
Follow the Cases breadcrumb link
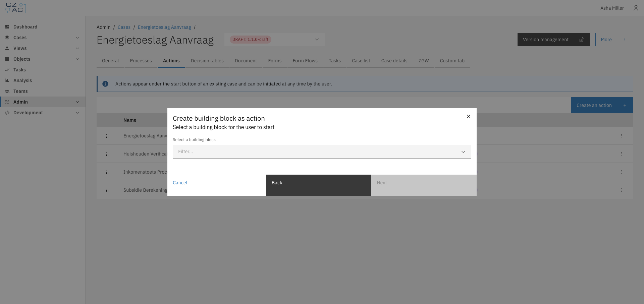point(124,27)
